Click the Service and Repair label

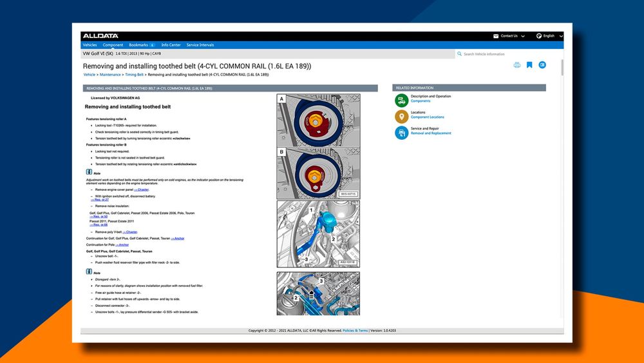pyautogui.click(x=424, y=129)
